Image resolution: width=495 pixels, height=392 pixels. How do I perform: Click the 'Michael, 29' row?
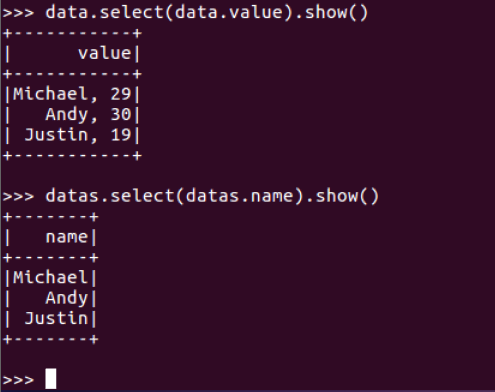tap(72, 94)
